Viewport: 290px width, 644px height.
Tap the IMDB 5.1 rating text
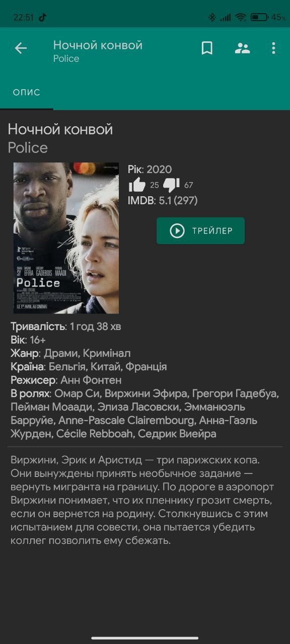click(x=163, y=201)
